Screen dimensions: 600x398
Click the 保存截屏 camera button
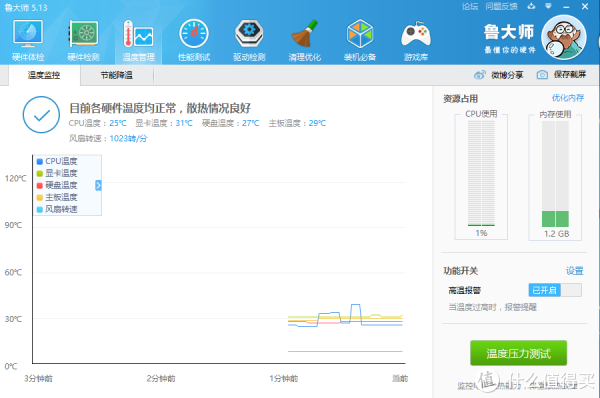point(561,75)
